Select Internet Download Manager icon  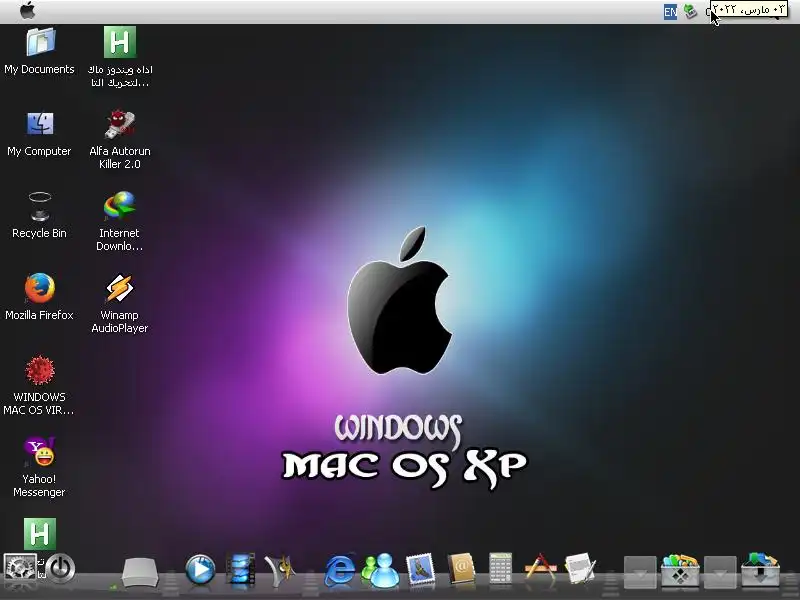[120, 206]
